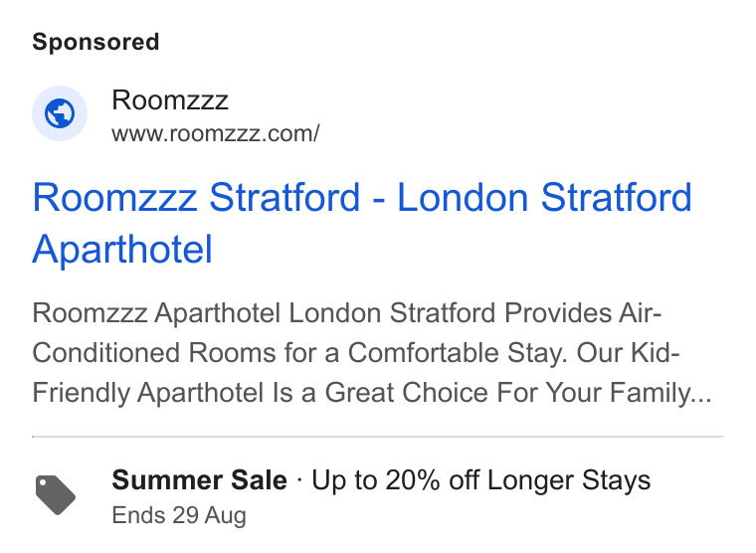Click the horizontal divider above Summer Sale
The width and height of the screenshot is (756, 553).
pyautogui.click(x=378, y=437)
